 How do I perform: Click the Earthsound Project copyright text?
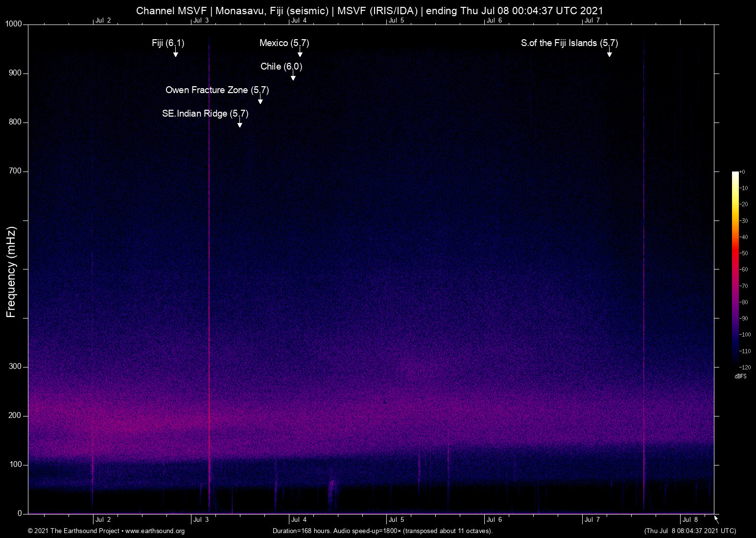pyautogui.click(x=106, y=531)
